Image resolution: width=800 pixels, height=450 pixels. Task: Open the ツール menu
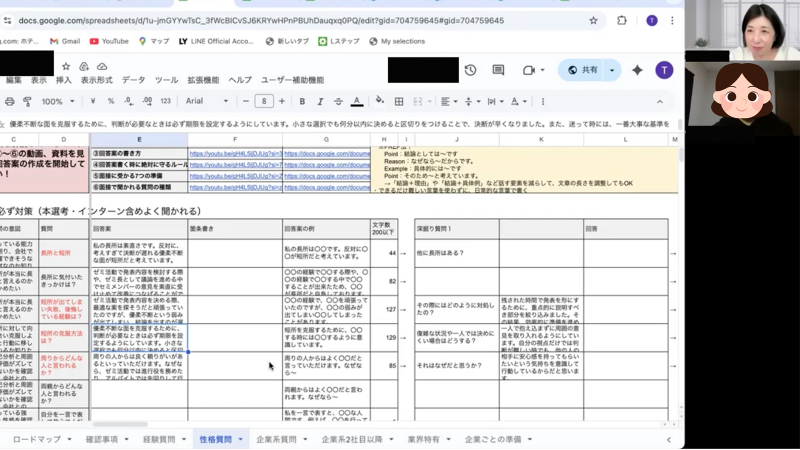point(166,80)
